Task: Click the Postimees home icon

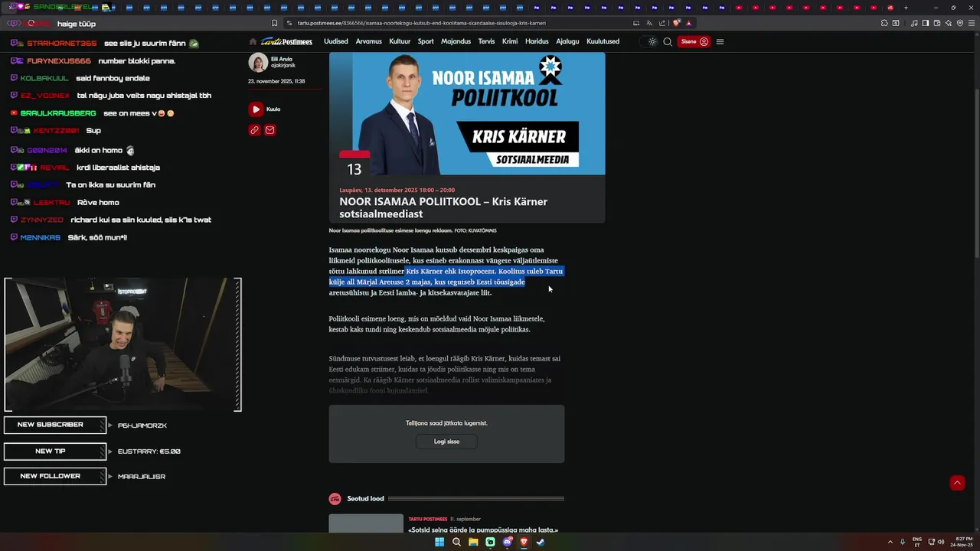Action: (253, 41)
